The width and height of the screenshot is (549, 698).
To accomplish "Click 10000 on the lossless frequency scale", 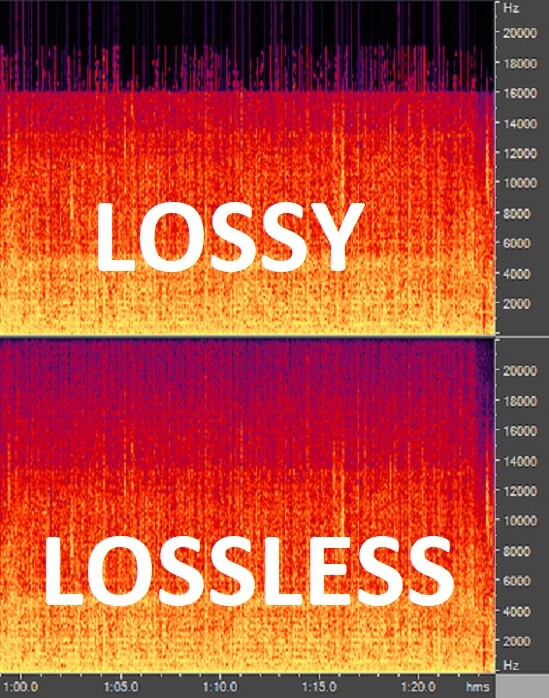I will (520, 520).
